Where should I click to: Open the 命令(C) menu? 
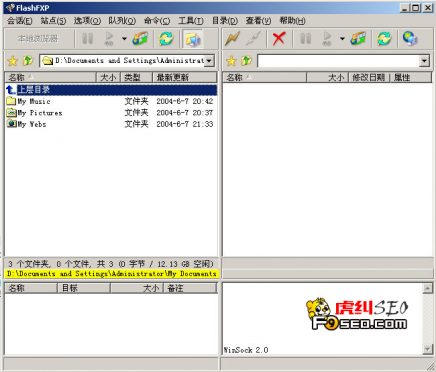pos(157,21)
